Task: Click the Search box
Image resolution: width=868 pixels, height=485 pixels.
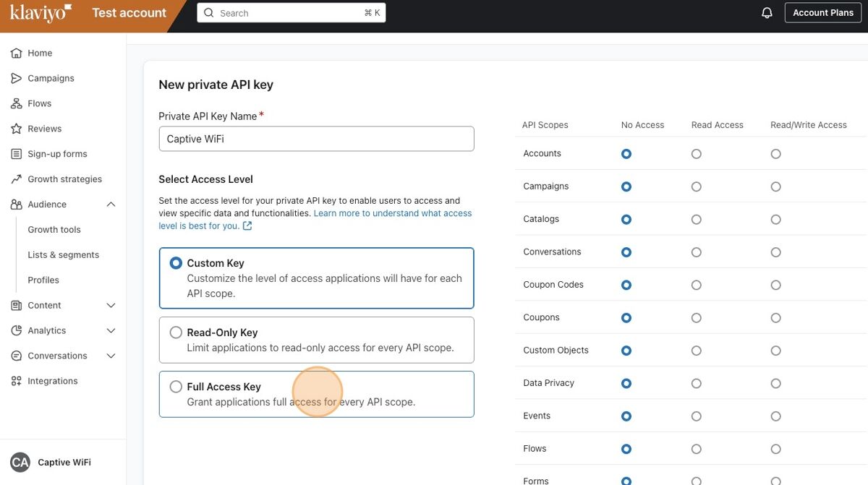Action: pyautogui.click(x=292, y=13)
